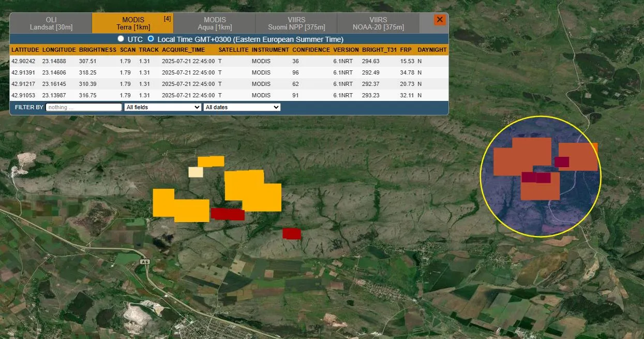Click the wide dark red fire rectangle
Screen dimensions: 644x339
[x=228, y=214]
